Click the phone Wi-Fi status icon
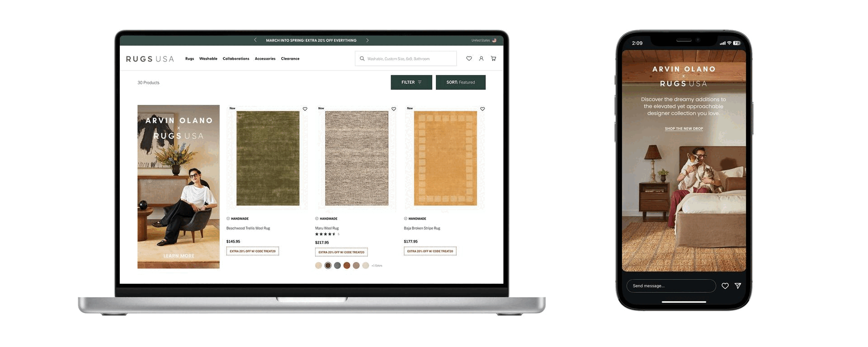 click(729, 43)
